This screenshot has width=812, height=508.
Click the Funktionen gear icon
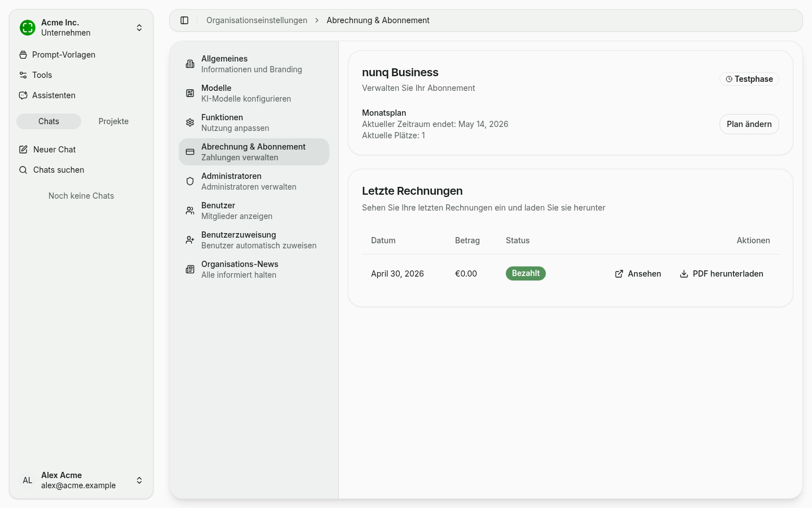(x=190, y=122)
